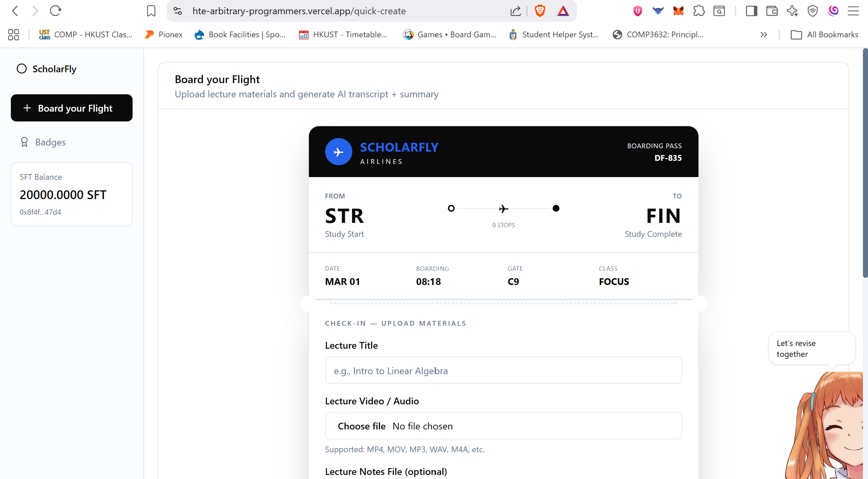Click the blue ScholarFly airplane logo

point(338,152)
